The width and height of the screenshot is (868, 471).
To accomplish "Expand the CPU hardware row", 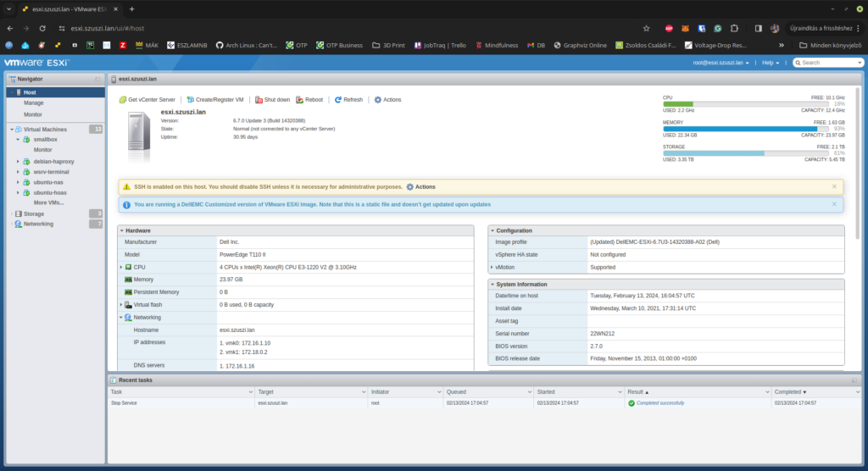I will [121, 268].
